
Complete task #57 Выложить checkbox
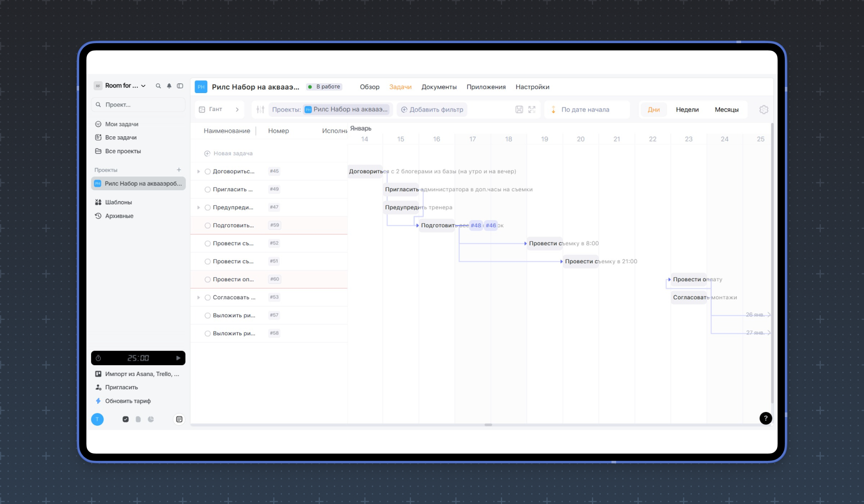[208, 315]
